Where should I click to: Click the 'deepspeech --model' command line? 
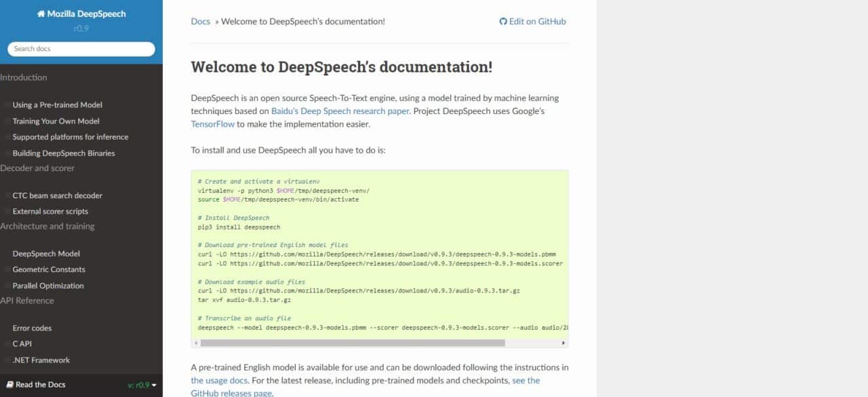tap(383, 327)
